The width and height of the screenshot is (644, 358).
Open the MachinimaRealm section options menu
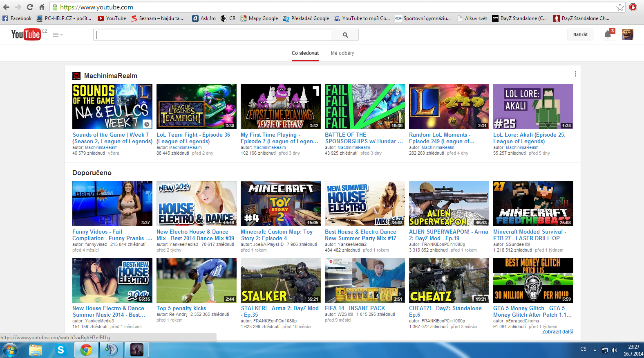tap(575, 74)
